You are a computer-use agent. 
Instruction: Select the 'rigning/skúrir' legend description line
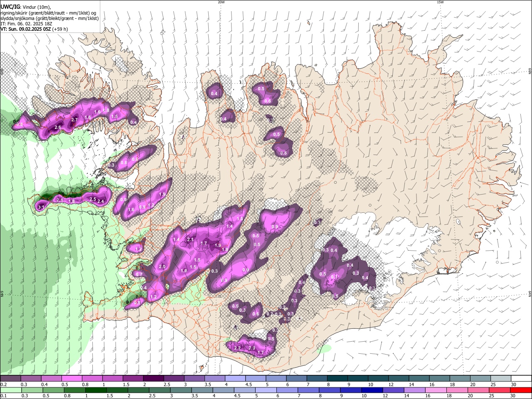[48, 12]
